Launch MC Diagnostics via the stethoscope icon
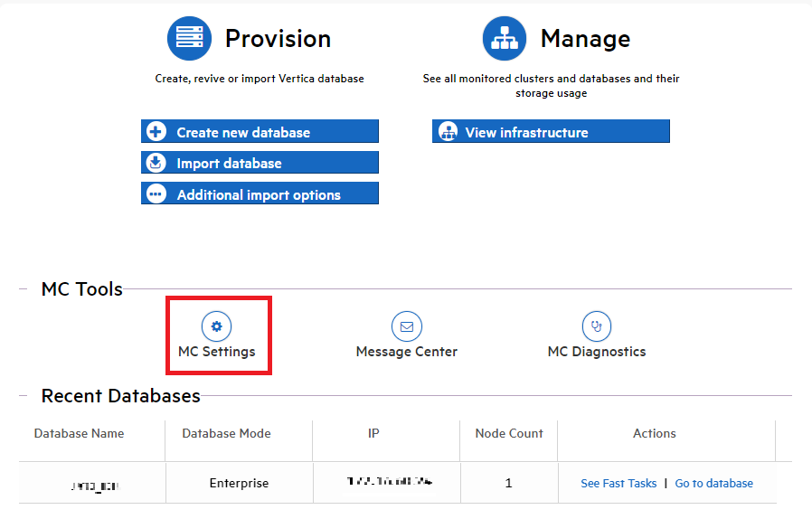 pos(596,326)
